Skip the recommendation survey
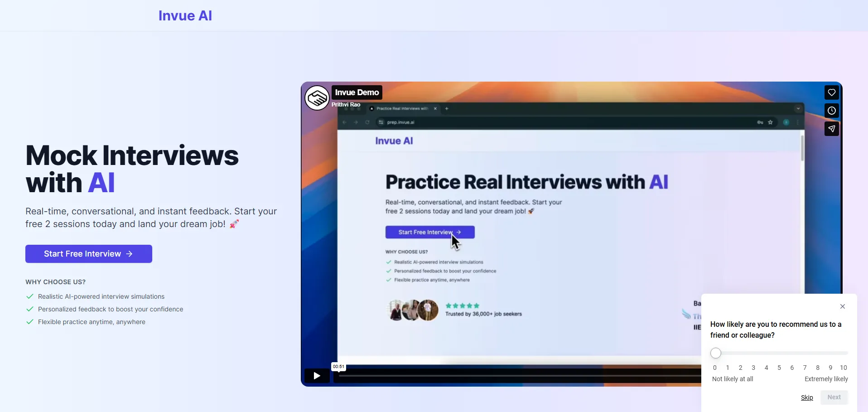Screen dimensions: 868x412 click(x=807, y=397)
